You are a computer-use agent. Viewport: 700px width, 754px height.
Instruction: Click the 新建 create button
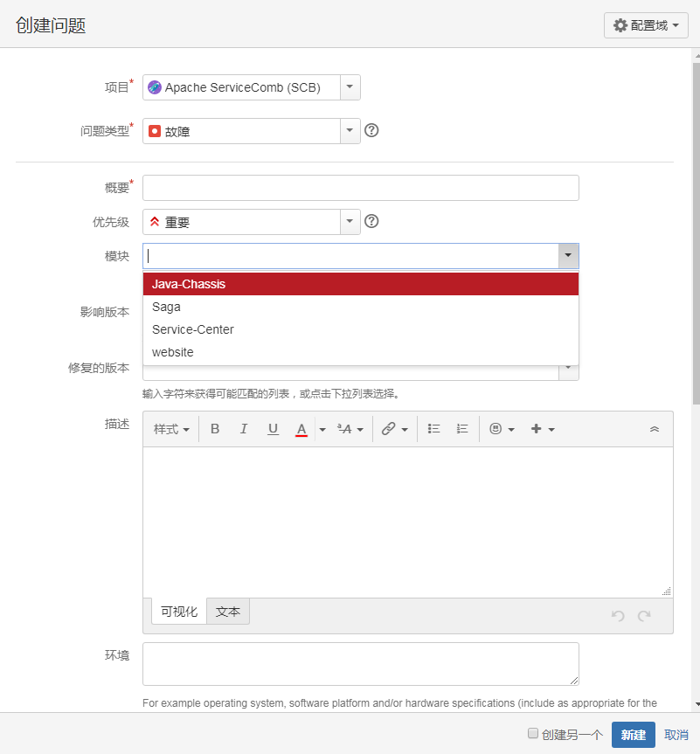(633, 735)
